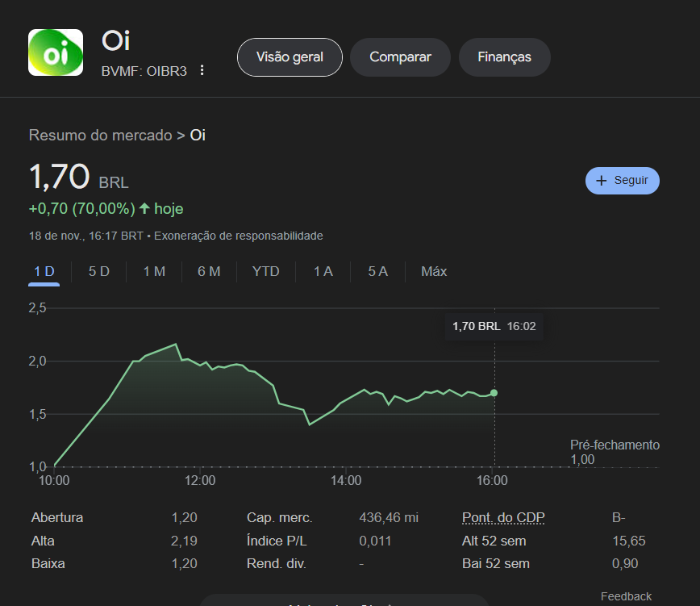Viewport: 700px width, 606px height.
Task: Open the Finanças tab
Action: tap(504, 57)
